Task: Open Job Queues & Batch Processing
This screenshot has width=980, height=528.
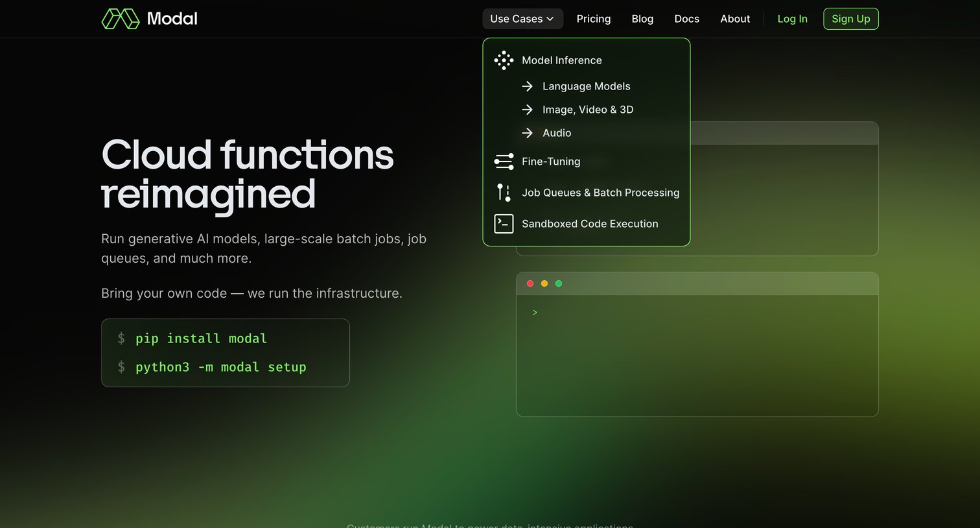Action: [601, 193]
